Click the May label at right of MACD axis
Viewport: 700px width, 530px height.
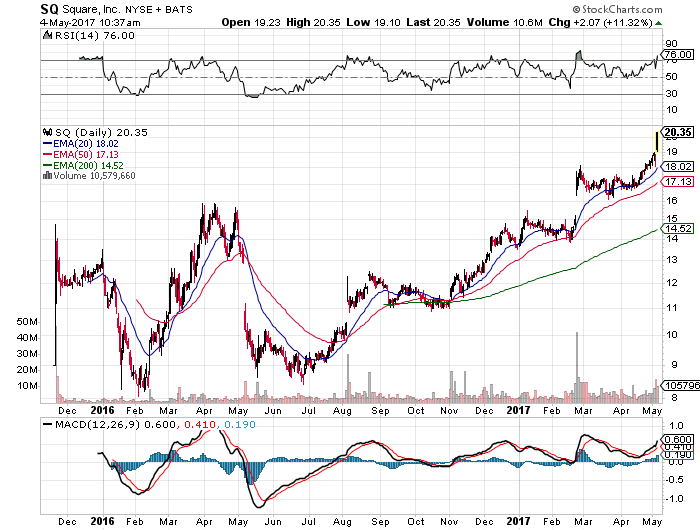(652, 522)
